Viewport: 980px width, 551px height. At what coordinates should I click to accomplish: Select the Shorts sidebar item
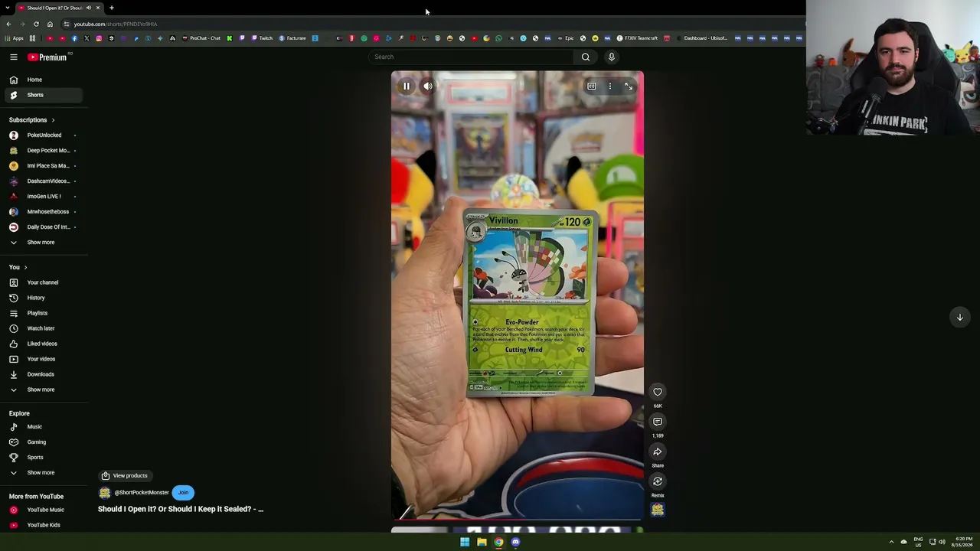pyautogui.click(x=44, y=95)
